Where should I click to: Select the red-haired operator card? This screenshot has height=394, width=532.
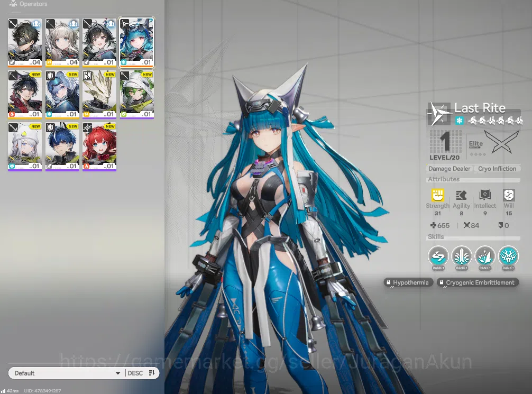99,146
